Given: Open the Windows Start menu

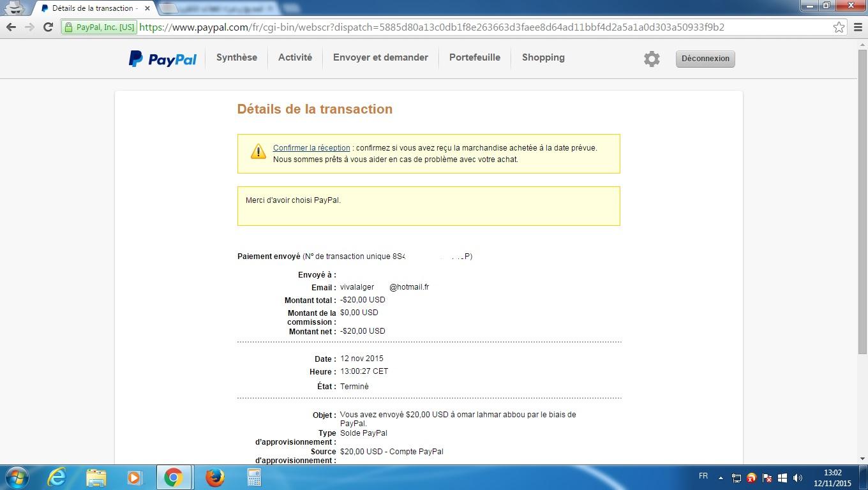Looking at the screenshot, I should [x=16, y=477].
